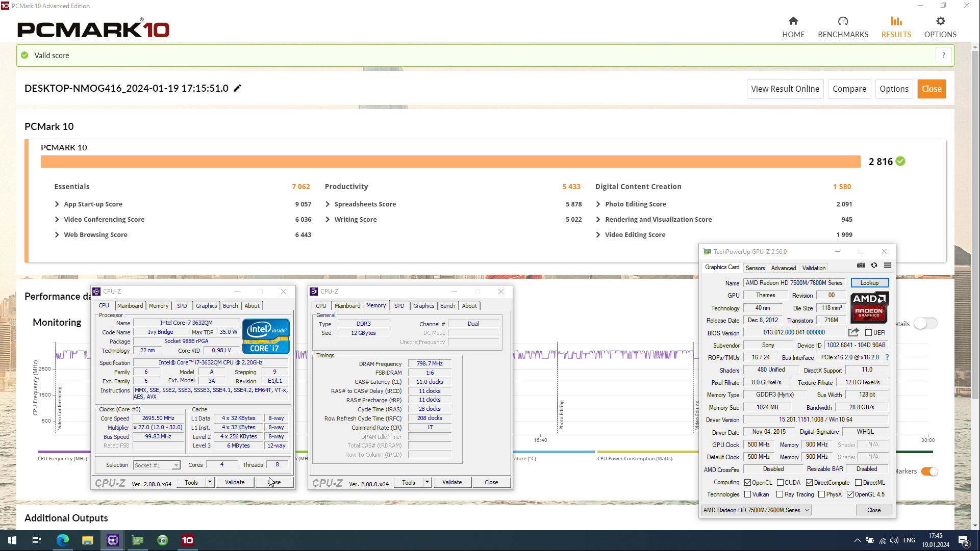Open the RESULTS section
The image size is (980, 551).
[x=896, y=27]
